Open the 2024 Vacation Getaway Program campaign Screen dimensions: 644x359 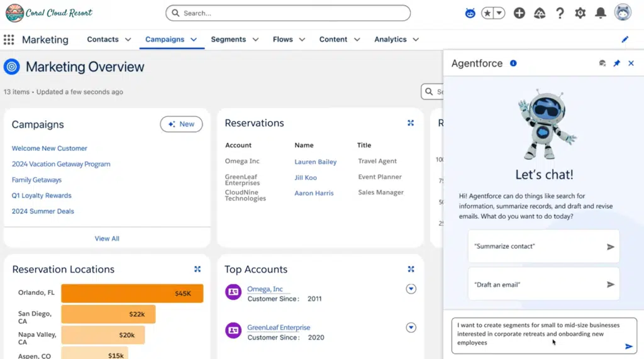[x=61, y=164]
